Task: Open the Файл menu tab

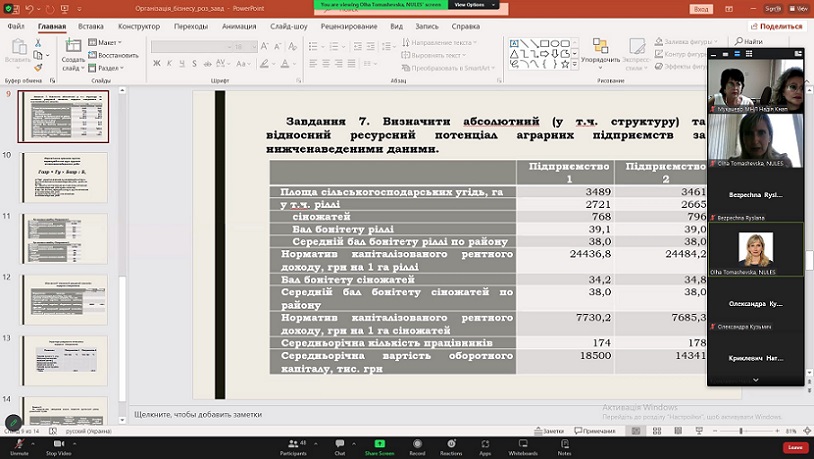Action: click(16, 26)
